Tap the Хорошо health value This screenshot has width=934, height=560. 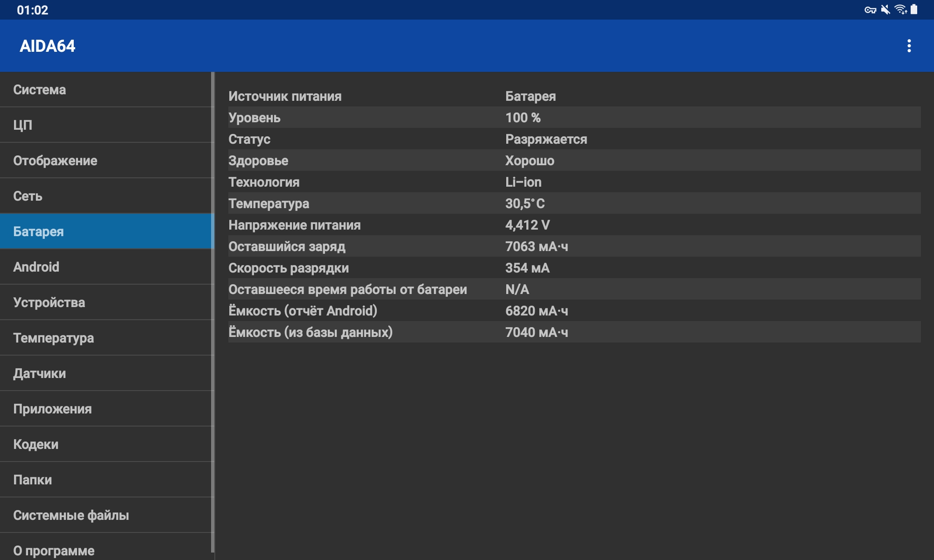pos(530,161)
